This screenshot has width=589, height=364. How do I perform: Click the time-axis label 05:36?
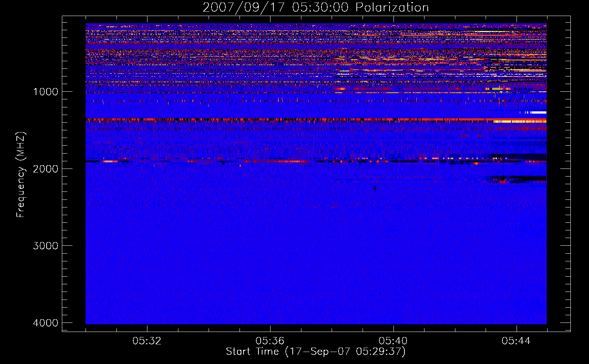(270, 341)
